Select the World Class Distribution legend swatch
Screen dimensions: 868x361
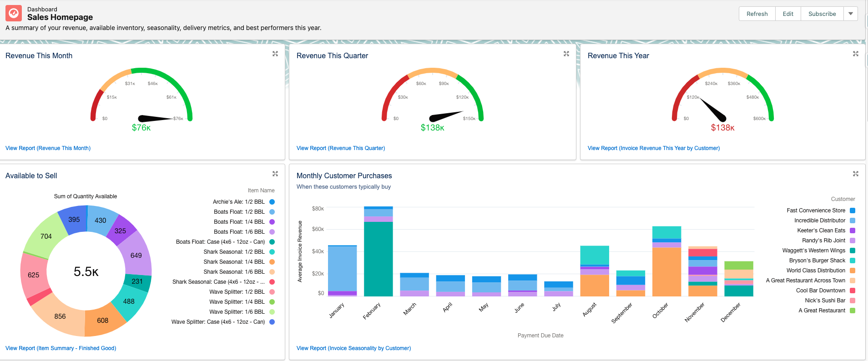point(853,271)
